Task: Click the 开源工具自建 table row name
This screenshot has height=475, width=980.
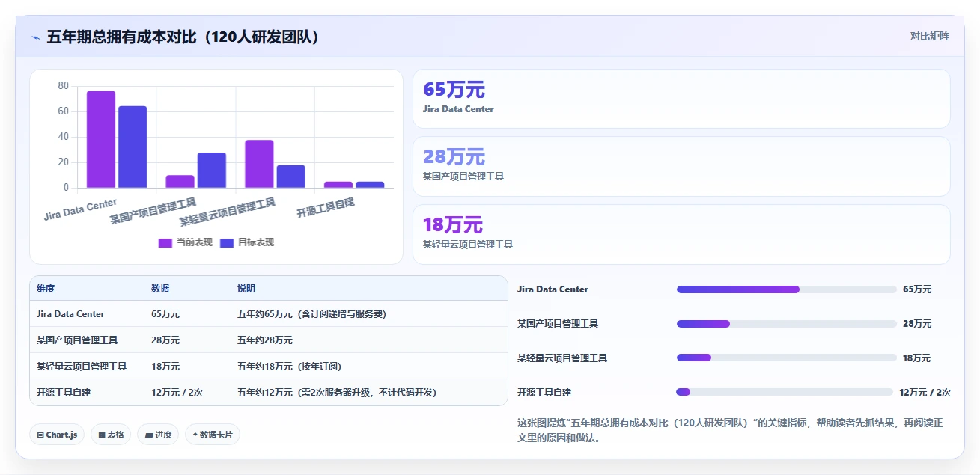Action: 64,393
